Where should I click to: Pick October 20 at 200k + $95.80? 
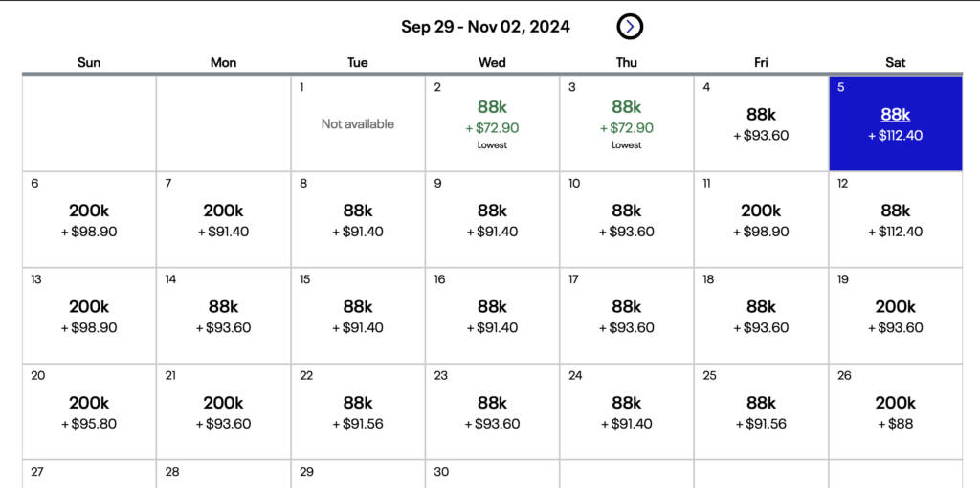tap(89, 411)
